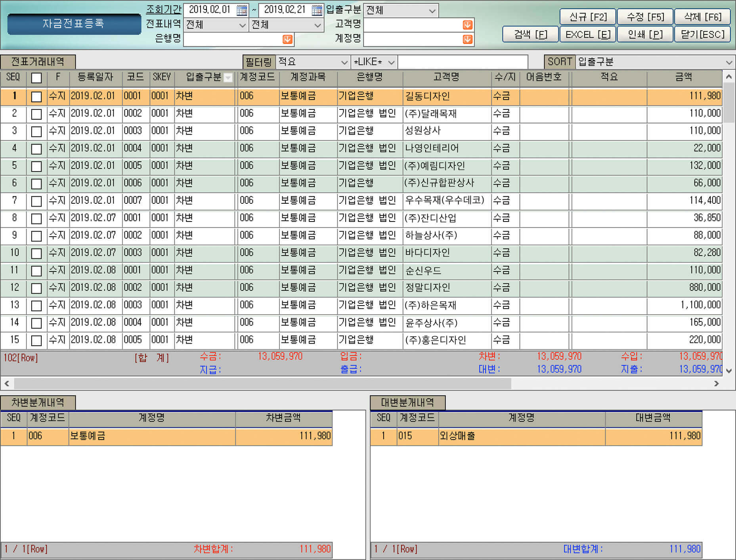Switch to the 대변분개내역 tab
The height and width of the screenshot is (560, 736).
407,402
